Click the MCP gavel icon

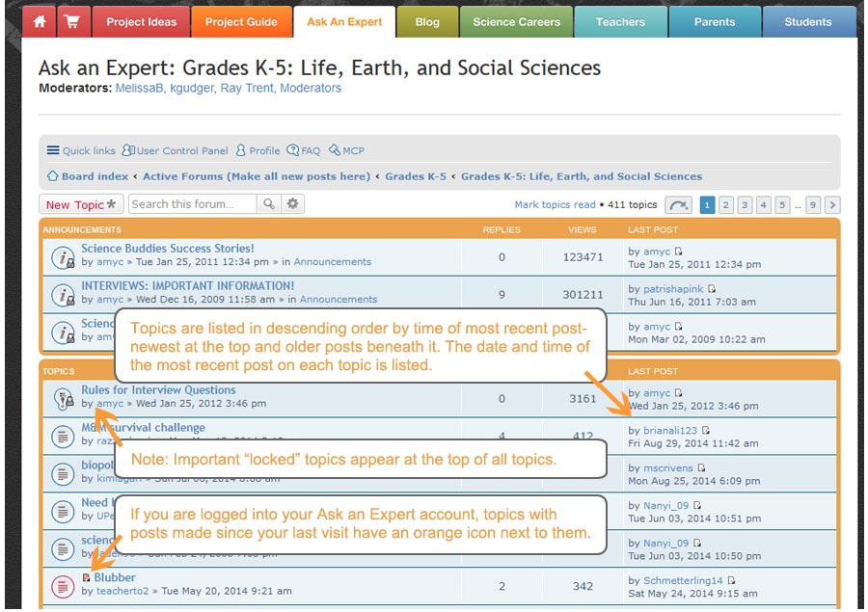[x=335, y=150]
